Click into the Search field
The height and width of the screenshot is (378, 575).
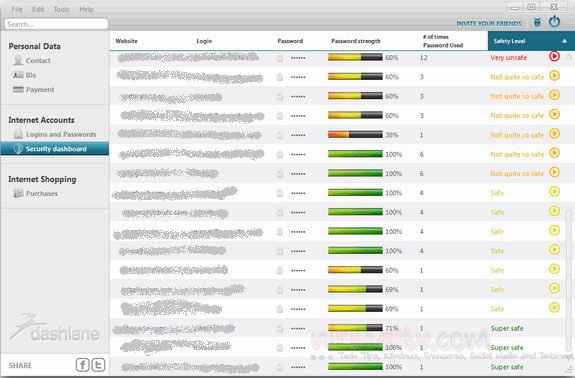pos(56,24)
